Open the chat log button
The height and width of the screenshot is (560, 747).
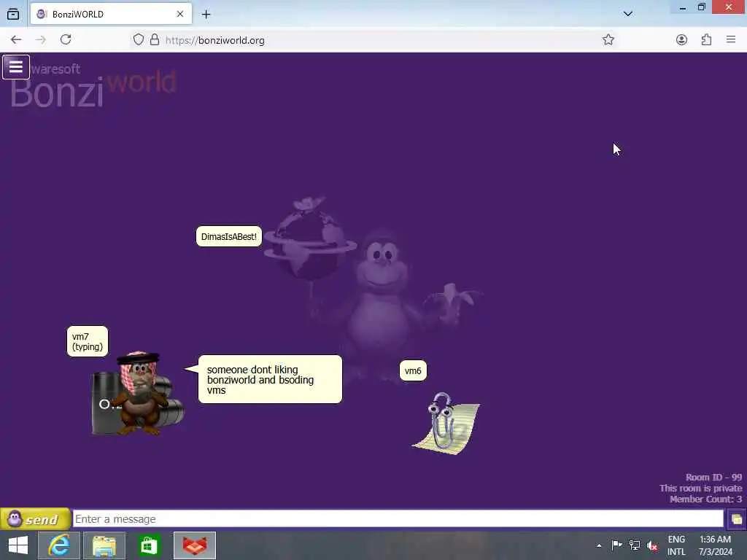[x=737, y=519]
